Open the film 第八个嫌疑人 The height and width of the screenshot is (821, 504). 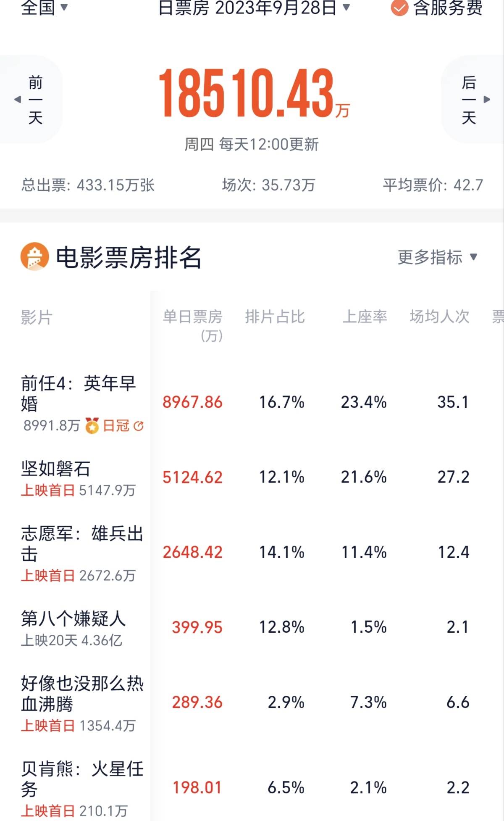point(73,618)
